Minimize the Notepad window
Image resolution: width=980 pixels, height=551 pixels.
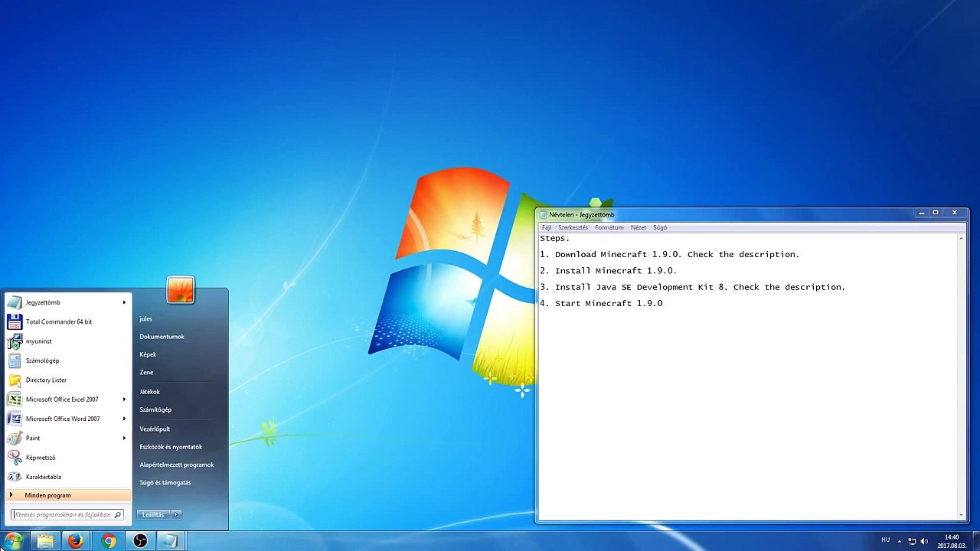pos(922,213)
